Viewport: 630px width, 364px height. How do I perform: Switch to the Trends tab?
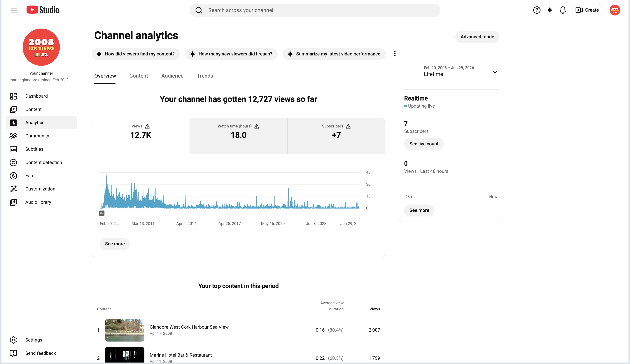pos(205,76)
